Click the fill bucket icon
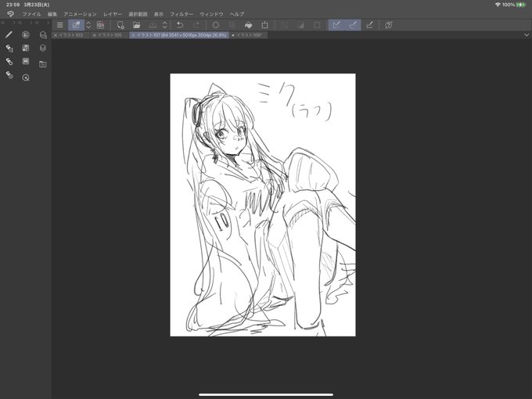The width and height of the screenshot is (532, 399). point(248,25)
